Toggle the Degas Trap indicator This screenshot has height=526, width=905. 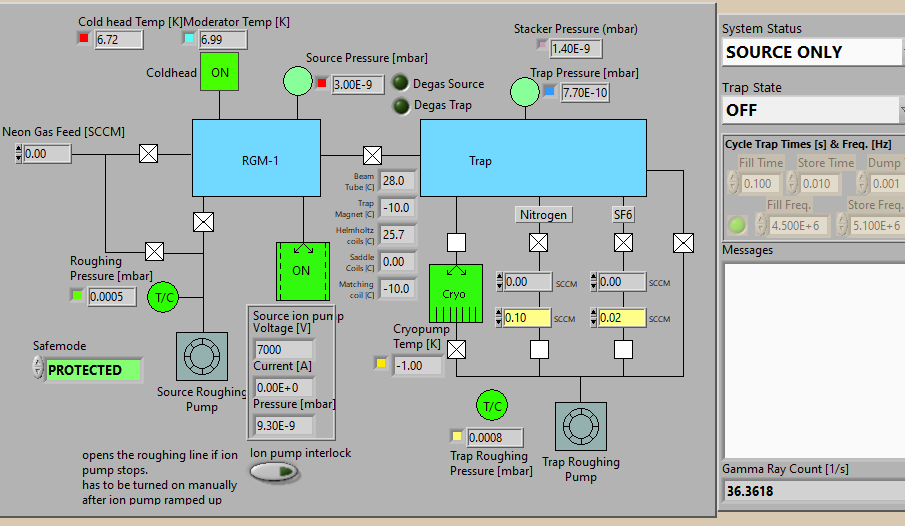pos(401,106)
